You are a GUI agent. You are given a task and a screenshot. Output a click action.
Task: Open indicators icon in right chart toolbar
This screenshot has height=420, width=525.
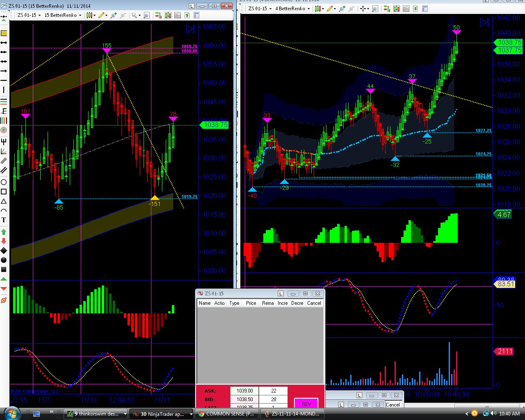[406, 9]
